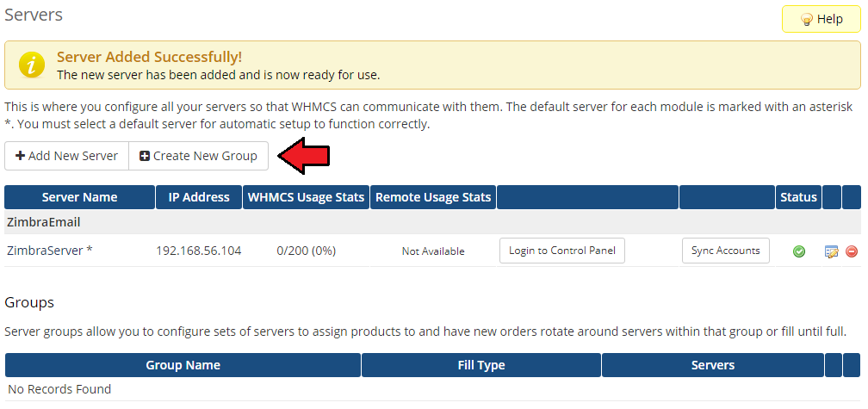
Task: Select the ZimbraEmail group row
Action: pos(432,222)
